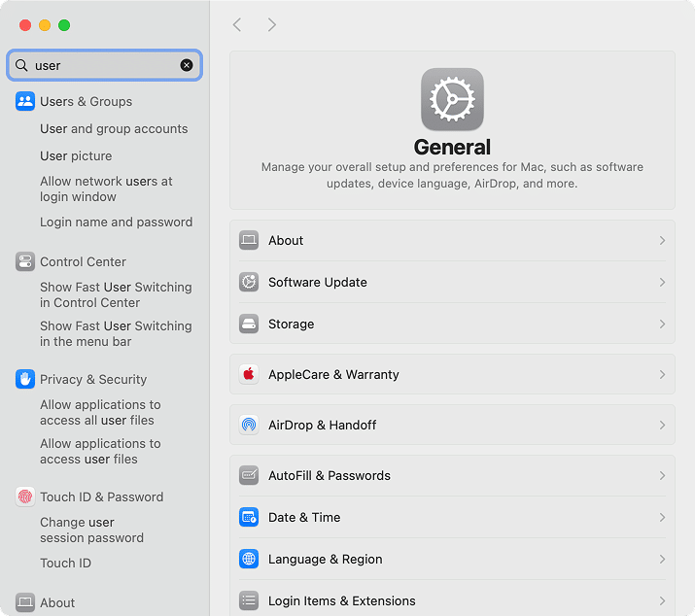This screenshot has height=616, width=695.
Task: Open Date & Time chevron
Action: (x=662, y=517)
